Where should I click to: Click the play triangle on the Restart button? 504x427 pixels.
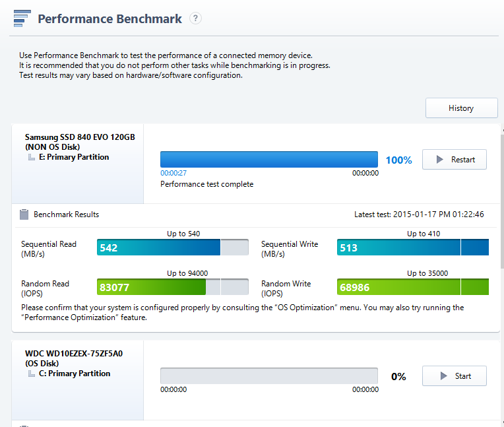(x=440, y=160)
